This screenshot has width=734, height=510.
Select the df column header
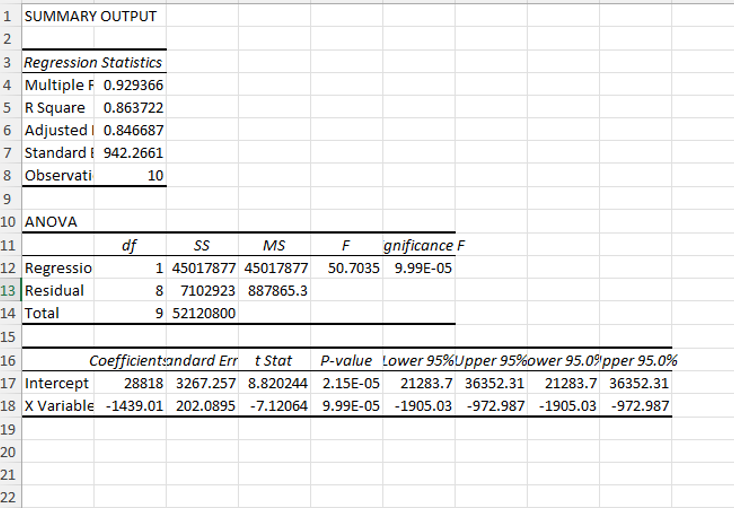tap(130, 245)
